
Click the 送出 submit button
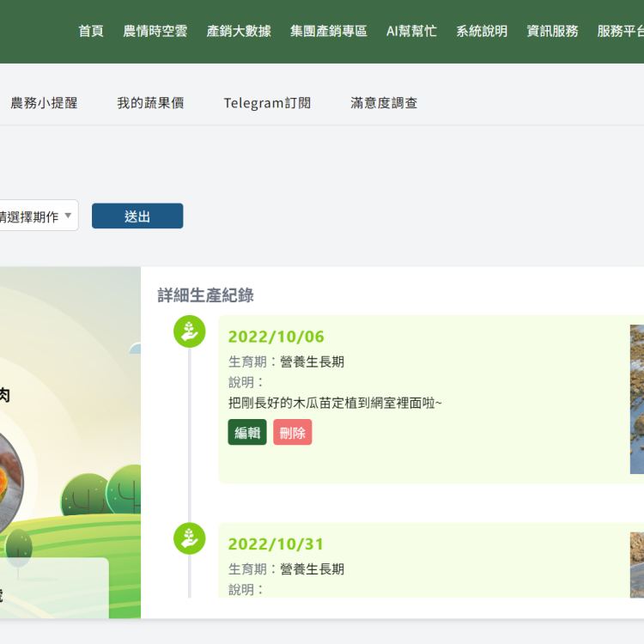pos(137,216)
